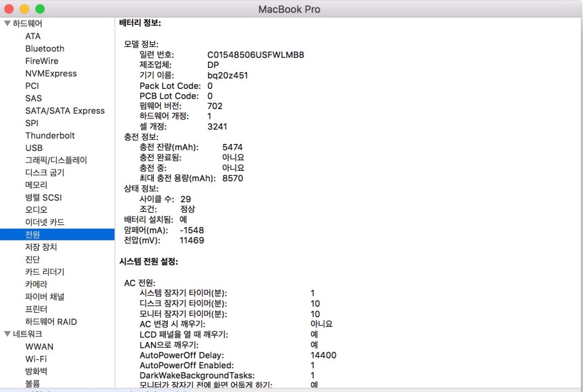
Task: Open Wi-Fi under 네트워크
Action: tap(36, 359)
